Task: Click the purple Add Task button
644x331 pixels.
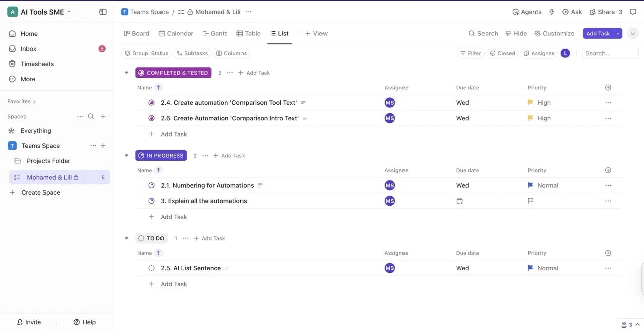Action: (598, 33)
